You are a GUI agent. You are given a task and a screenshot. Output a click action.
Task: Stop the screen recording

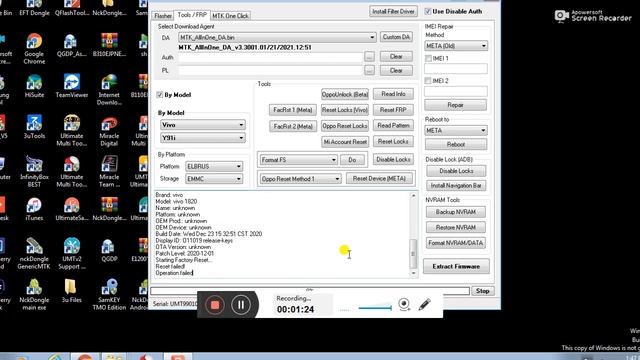click(x=215, y=304)
